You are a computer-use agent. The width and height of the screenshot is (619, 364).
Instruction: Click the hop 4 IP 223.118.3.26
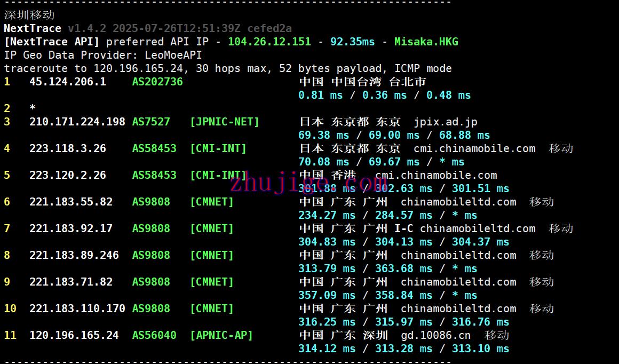[x=68, y=148]
